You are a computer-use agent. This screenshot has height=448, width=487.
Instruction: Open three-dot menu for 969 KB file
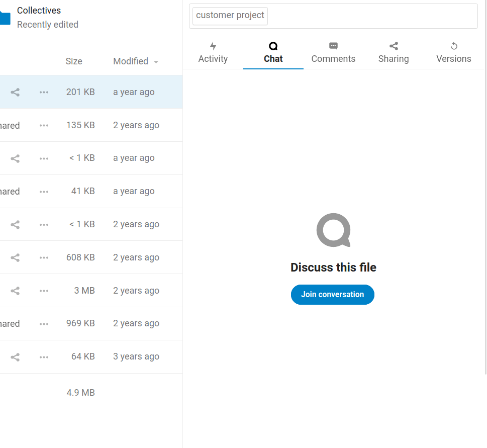pyautogui.click(x=44, y=324)
